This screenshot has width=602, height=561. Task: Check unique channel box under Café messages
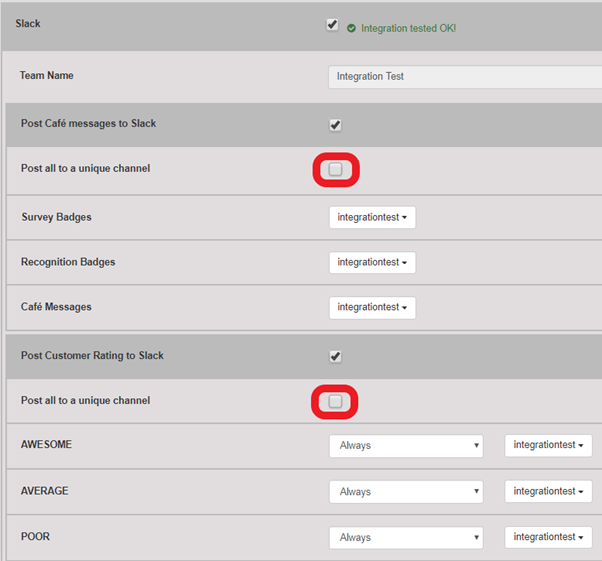coord(335,169)
